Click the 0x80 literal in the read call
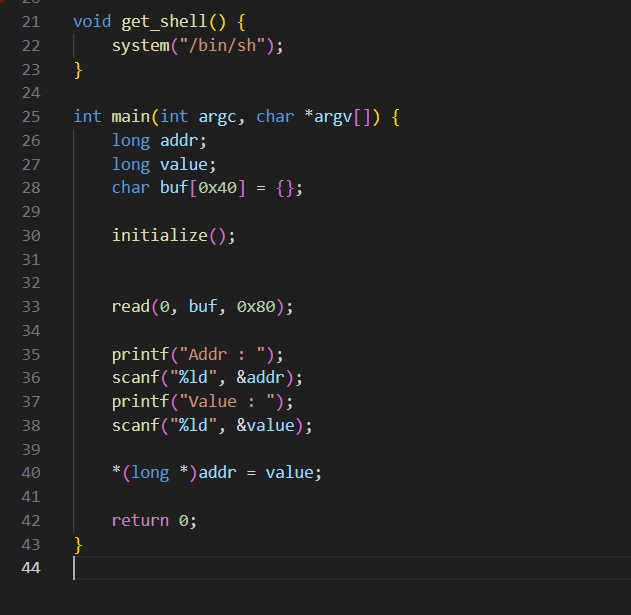Screen dimensions: 631x615 (x=256, y=307)
